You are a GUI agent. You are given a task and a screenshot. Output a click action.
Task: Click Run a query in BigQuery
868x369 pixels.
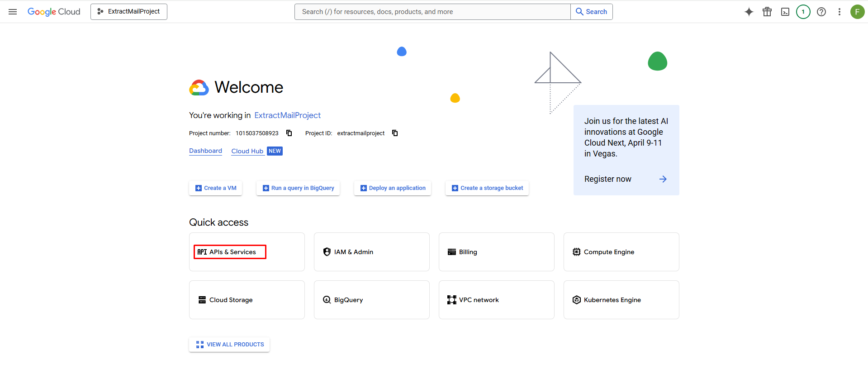(298, 188)
